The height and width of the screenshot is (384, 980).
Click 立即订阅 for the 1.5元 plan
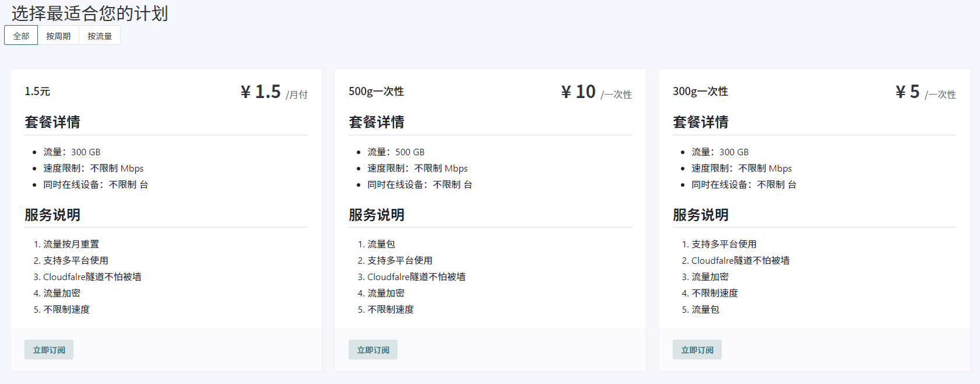click(49, 350)
